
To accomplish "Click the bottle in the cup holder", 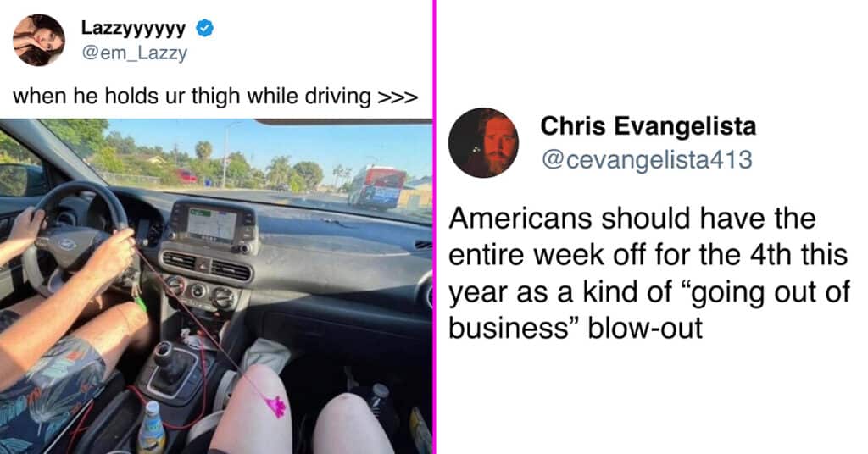I will pos(151,427).
